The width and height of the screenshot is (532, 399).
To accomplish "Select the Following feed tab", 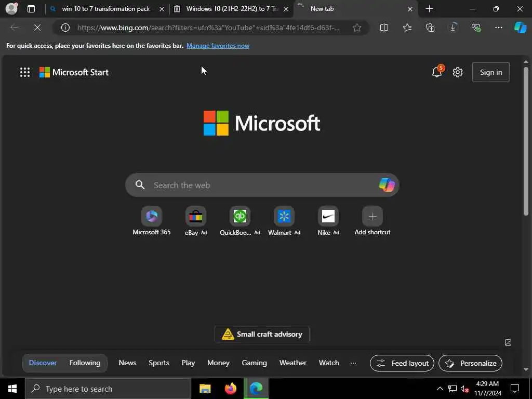I will [x=85, y=363].
